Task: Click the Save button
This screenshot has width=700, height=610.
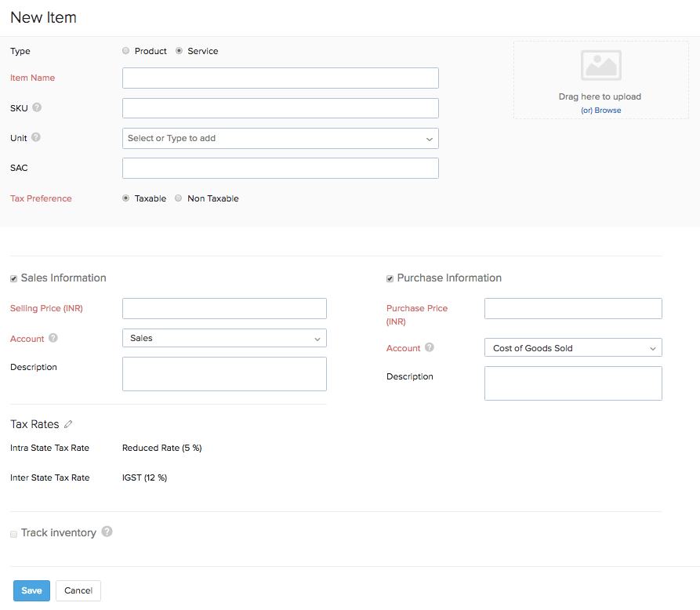Action: coord(31,590)
